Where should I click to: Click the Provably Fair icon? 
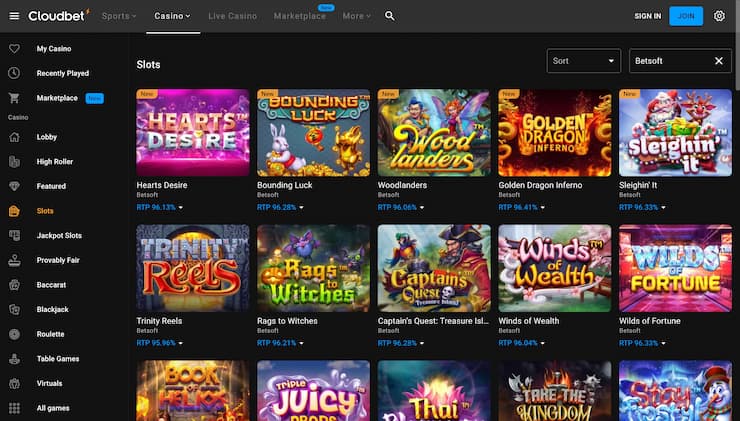click(14, 260)
